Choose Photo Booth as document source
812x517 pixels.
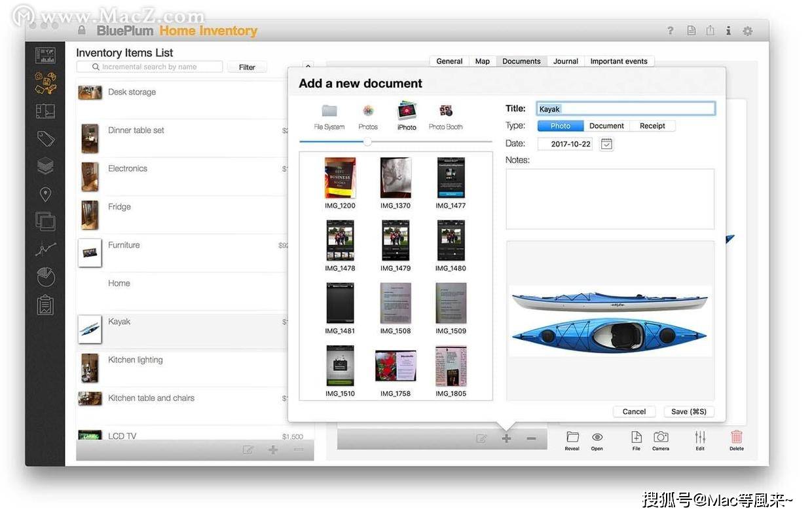pos(445,117)
